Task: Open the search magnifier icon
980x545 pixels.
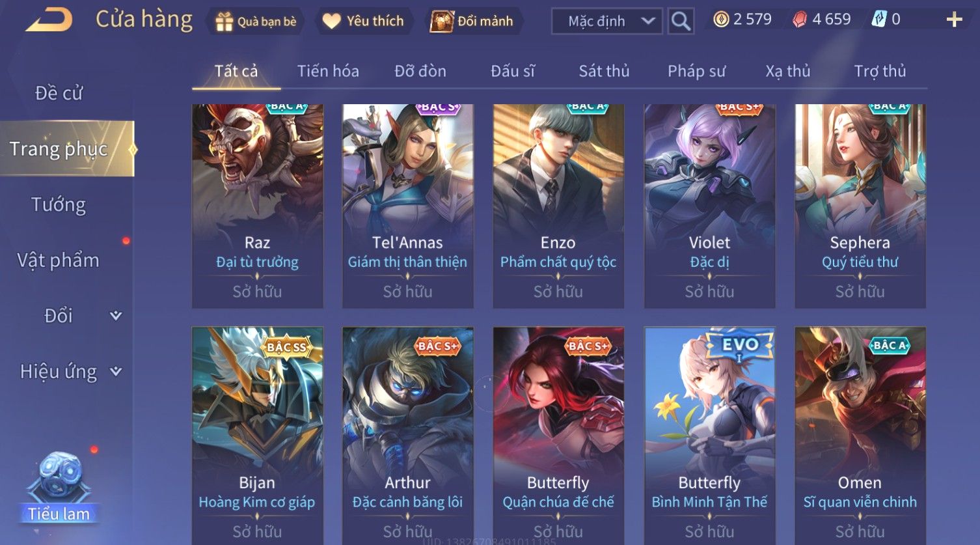Action: pyautogui.click(x=681, y=21)
